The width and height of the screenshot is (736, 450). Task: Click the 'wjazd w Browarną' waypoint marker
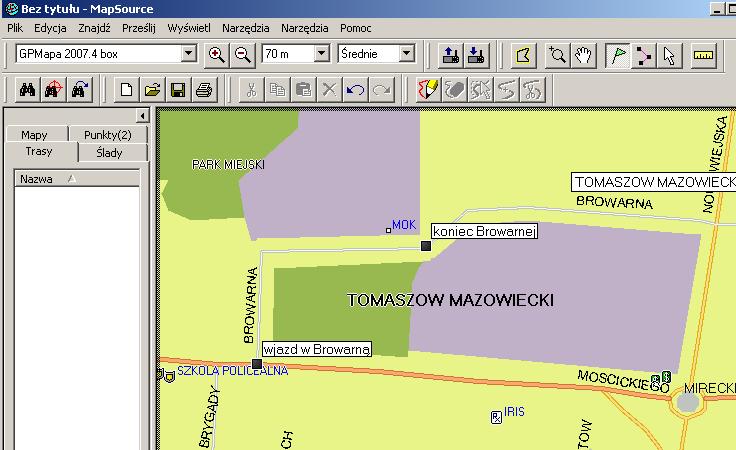tap(256, 364)
